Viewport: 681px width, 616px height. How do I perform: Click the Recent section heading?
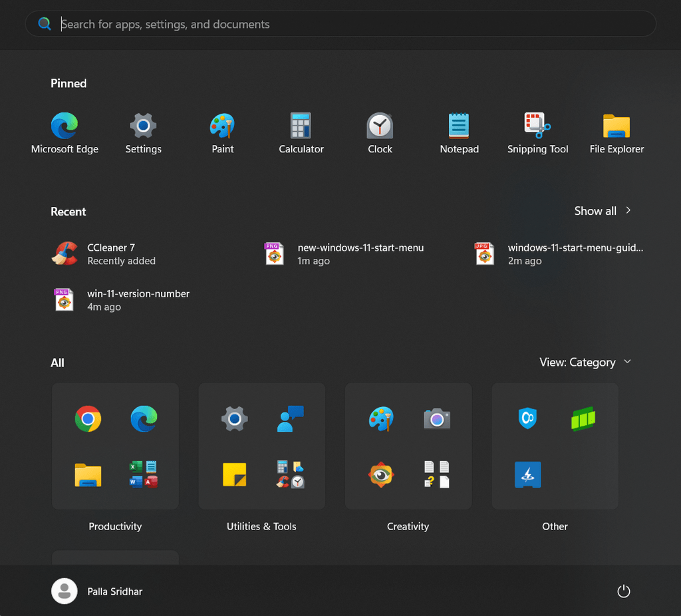point(68,212)
